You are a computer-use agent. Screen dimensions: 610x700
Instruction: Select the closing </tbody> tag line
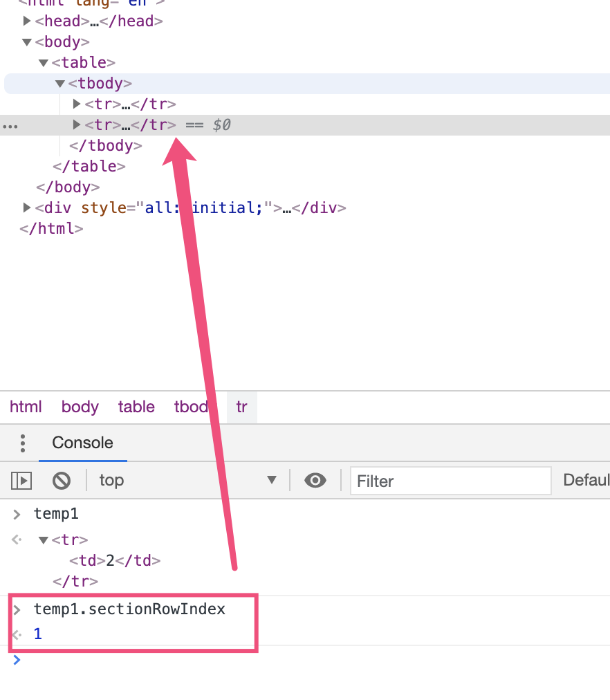106,145
